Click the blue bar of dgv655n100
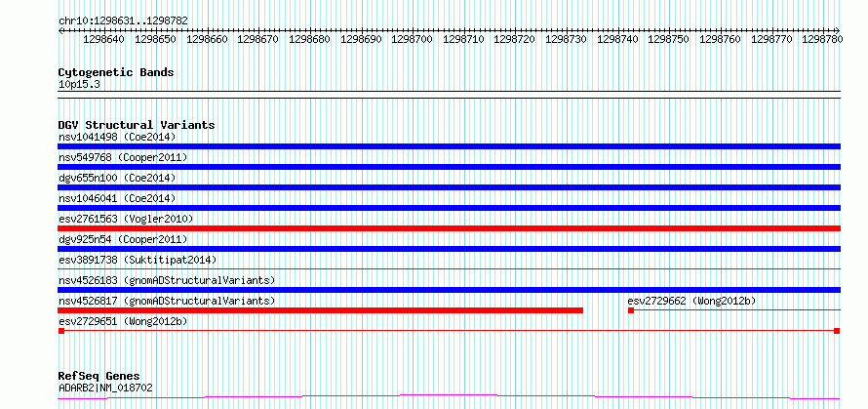Viewport: 868px width, 409px height. tap(449, 187)
